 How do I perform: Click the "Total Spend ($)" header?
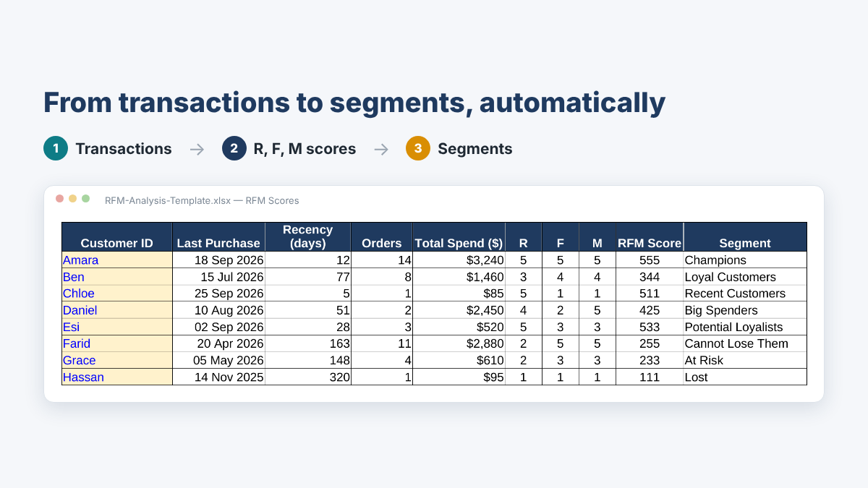pos(459,237)
